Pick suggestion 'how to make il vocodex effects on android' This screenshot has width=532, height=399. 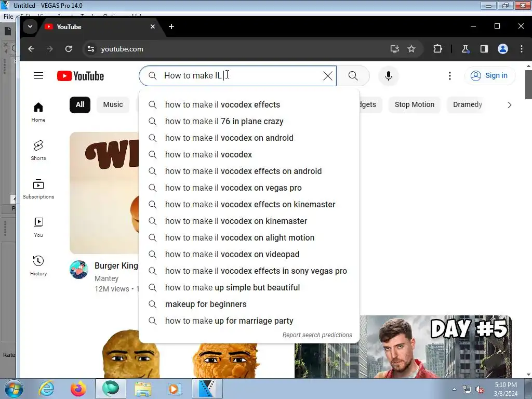[x=249, y=171]
